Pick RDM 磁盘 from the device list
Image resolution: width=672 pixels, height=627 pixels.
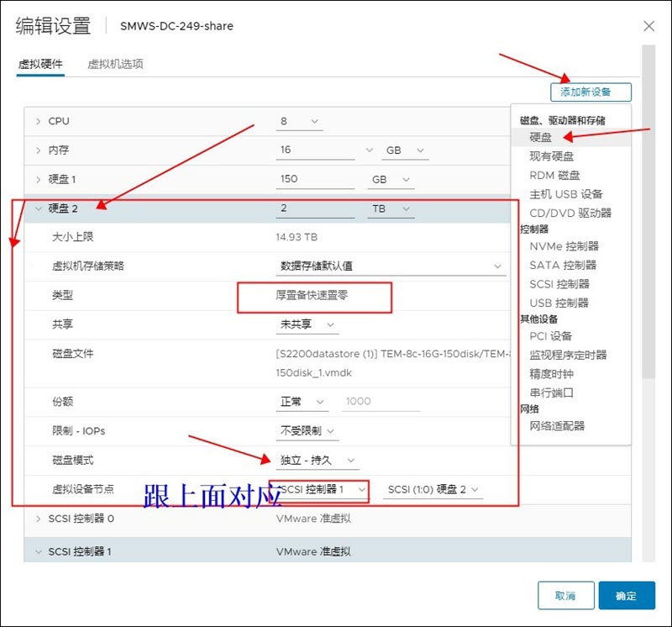coord(554,176)
